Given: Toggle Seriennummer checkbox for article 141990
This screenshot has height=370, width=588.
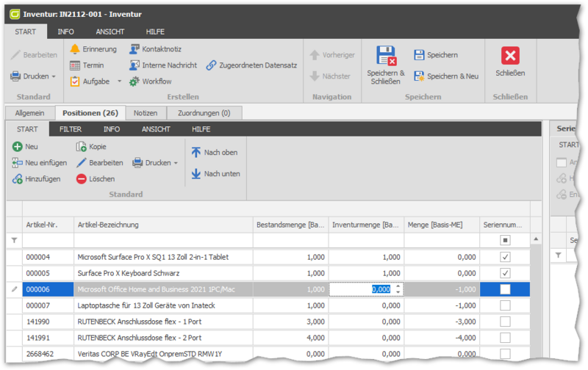Looking at the screenshot, I should (505, 322).
